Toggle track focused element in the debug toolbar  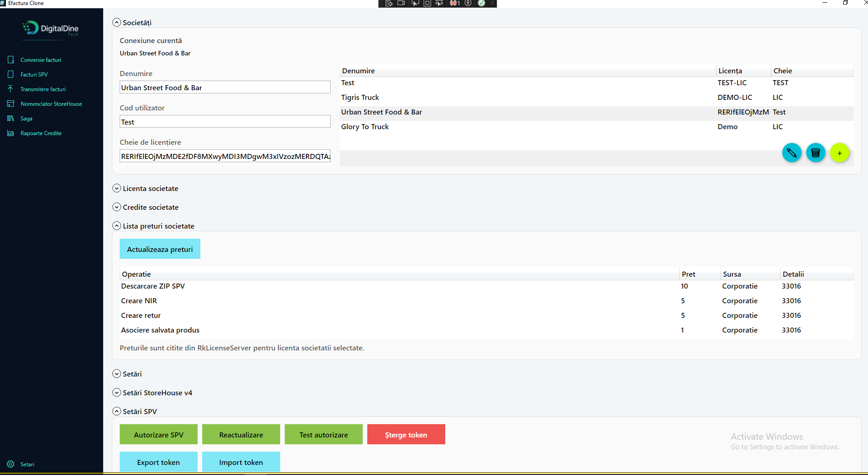pyautogui.click(x=439, y=3)
